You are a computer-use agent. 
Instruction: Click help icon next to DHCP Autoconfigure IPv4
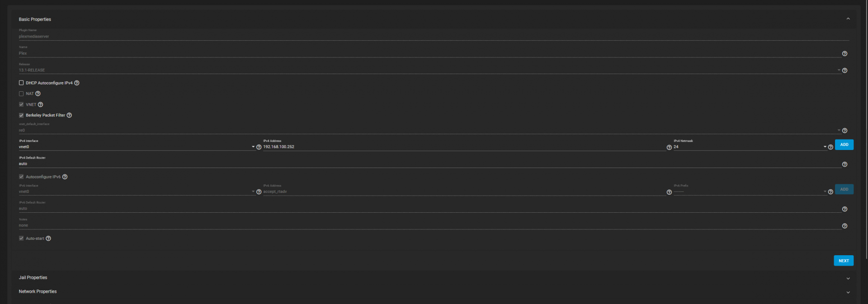click(x=77, y=83)
